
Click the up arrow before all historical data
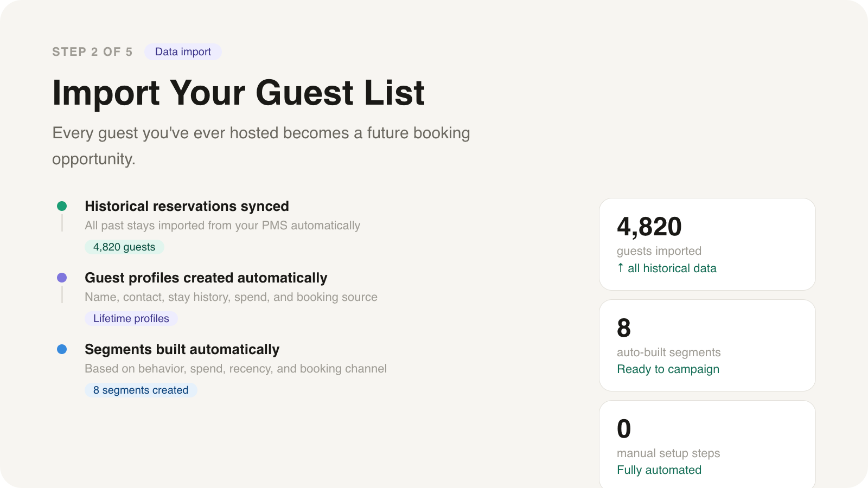[621, 268]
